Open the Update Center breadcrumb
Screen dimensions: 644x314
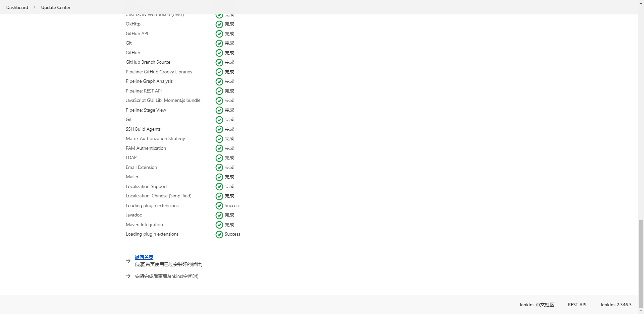click(x=56, y=7)
